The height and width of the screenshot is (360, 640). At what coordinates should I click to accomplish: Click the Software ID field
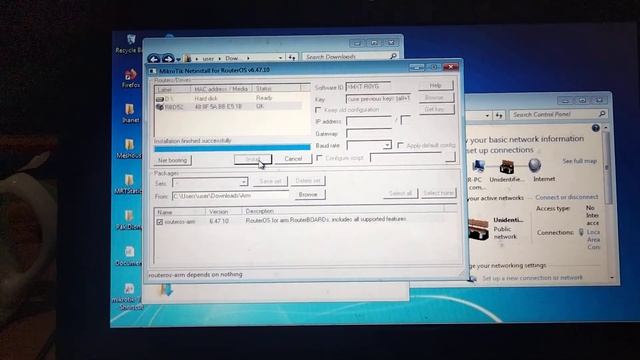368,87
